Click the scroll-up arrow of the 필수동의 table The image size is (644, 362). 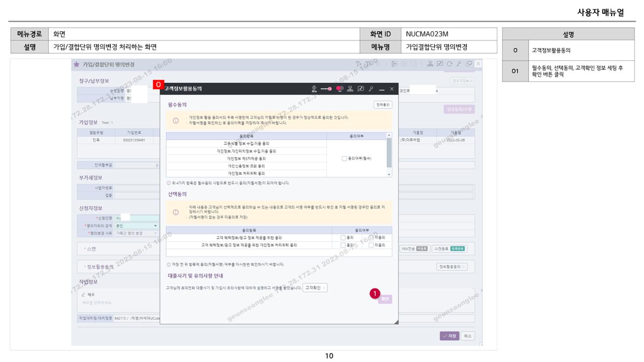pyautogui.click(x=390, y=135)
